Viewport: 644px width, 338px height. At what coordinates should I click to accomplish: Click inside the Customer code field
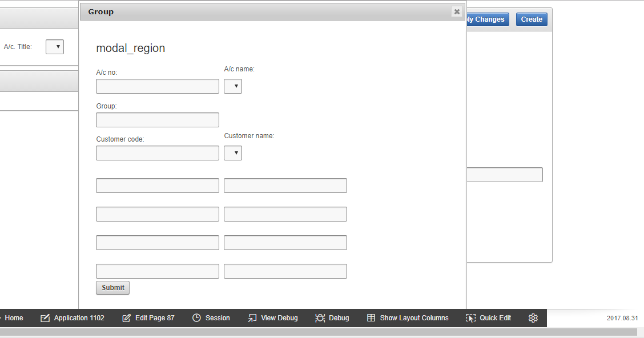pyautogui.click(x=157, y=152)
